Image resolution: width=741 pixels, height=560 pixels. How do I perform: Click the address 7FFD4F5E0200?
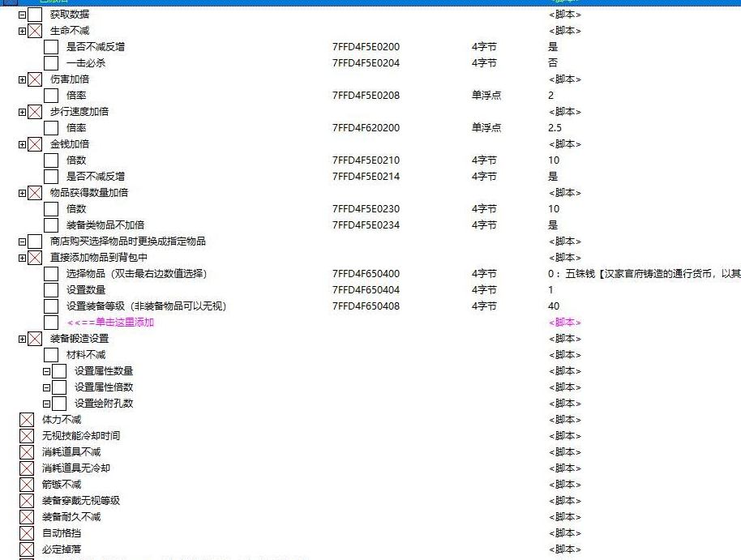click(x=366, y=47)
